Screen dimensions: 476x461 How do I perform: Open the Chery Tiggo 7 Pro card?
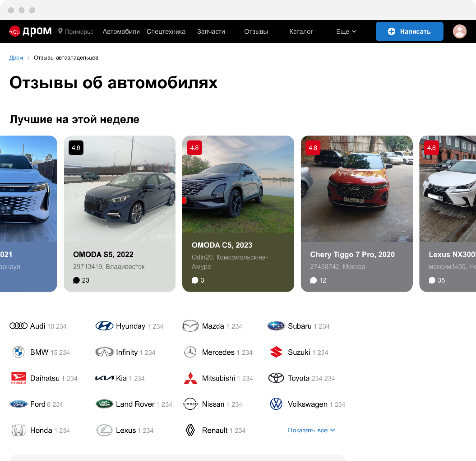[357, 213]
